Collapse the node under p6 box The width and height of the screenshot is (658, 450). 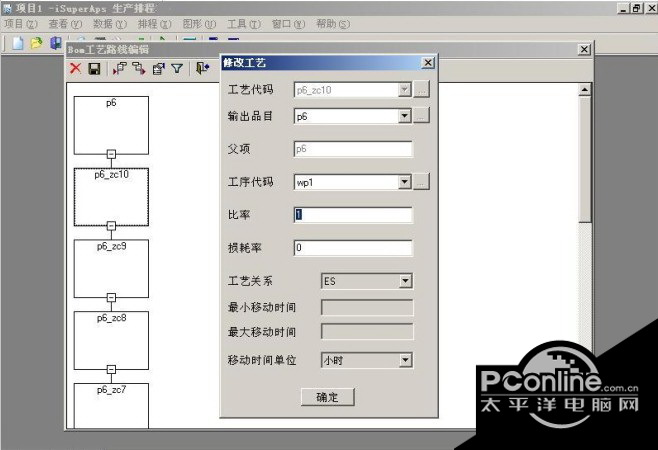(111, 154)
